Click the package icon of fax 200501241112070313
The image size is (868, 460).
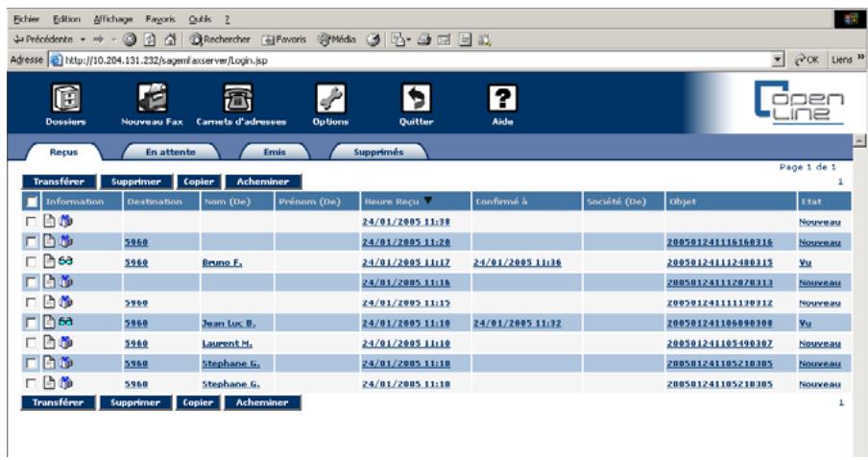pos(65,281)
